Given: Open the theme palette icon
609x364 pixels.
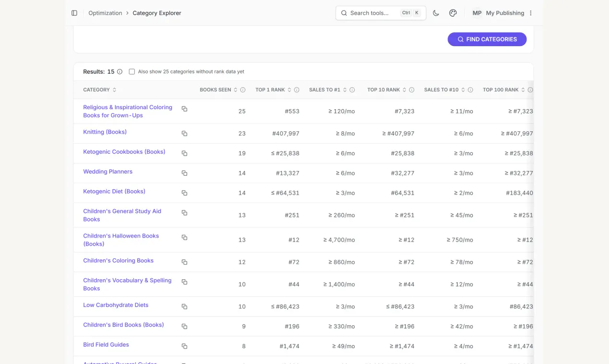Looking at the screenshot, I should click(453, 13).
